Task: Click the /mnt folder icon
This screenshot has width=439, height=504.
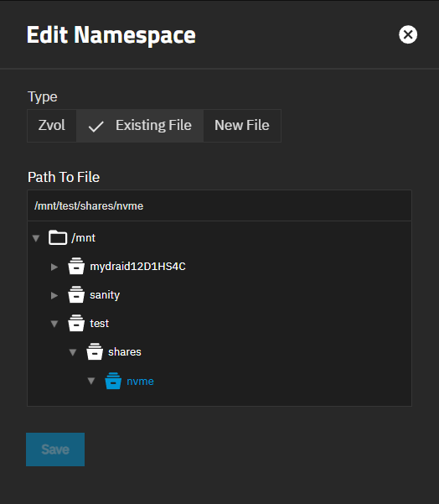Action: point(58,238)
